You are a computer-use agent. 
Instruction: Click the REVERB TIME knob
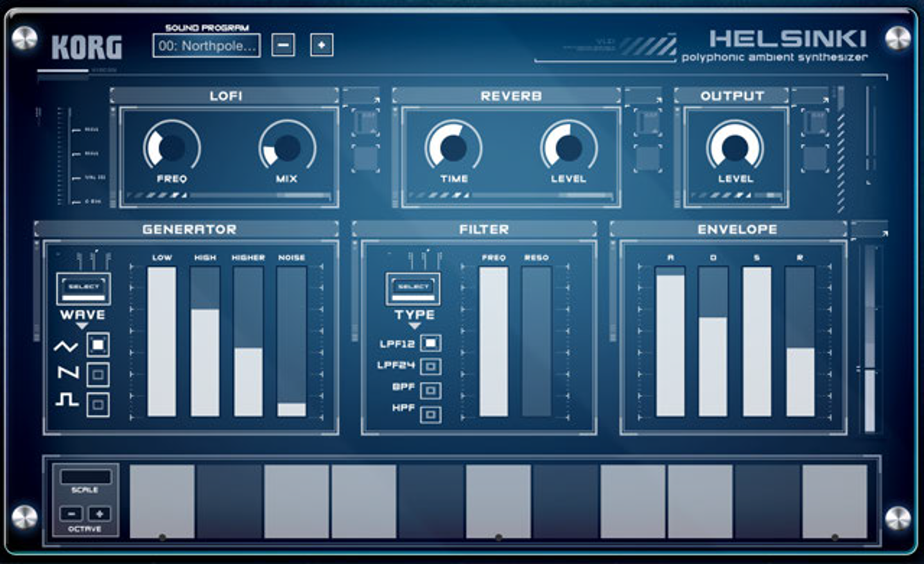click(453, 148)
